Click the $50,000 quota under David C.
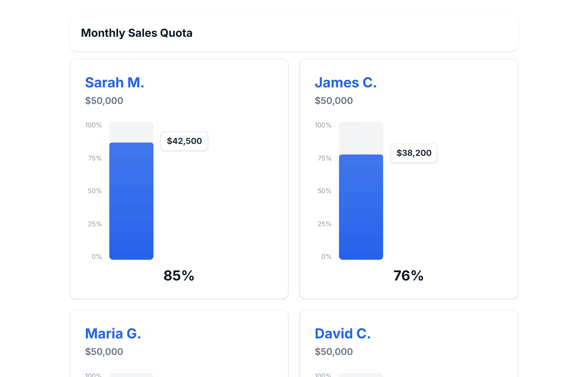This screenshot has width=588, height=377. point(334,351)
